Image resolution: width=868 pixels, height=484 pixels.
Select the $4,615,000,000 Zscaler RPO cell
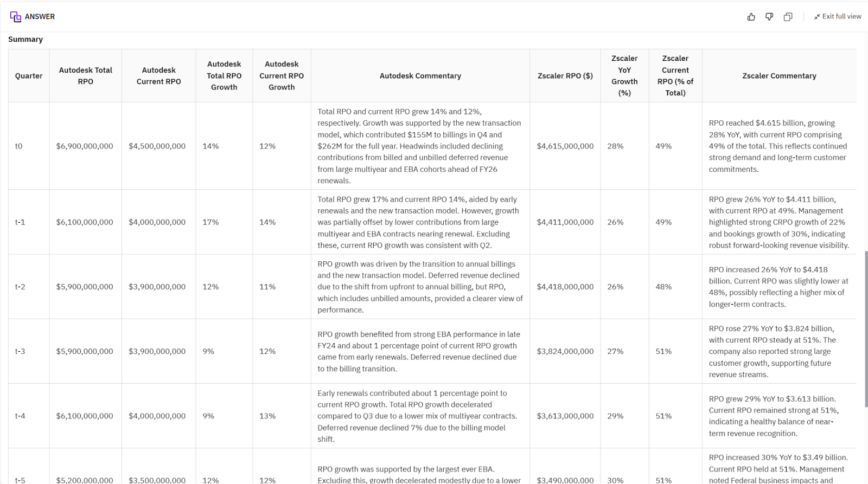(565, 146)
